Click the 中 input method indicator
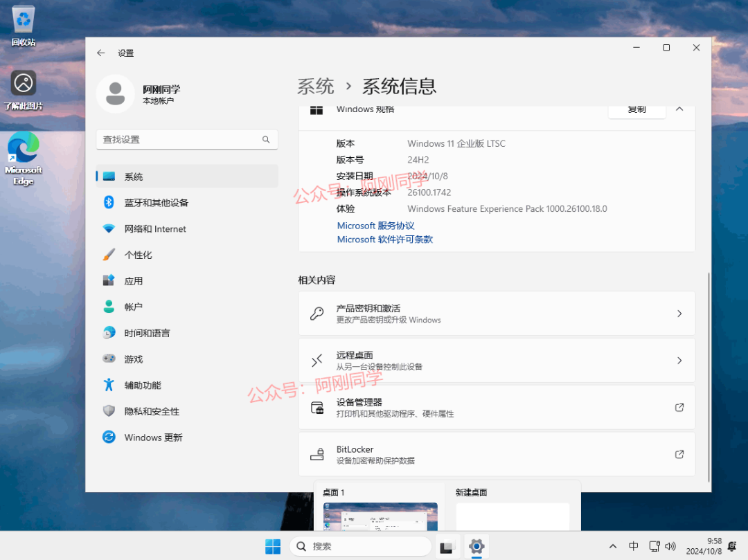Viewport: 748px width, 560px height. tap(634, 546)
